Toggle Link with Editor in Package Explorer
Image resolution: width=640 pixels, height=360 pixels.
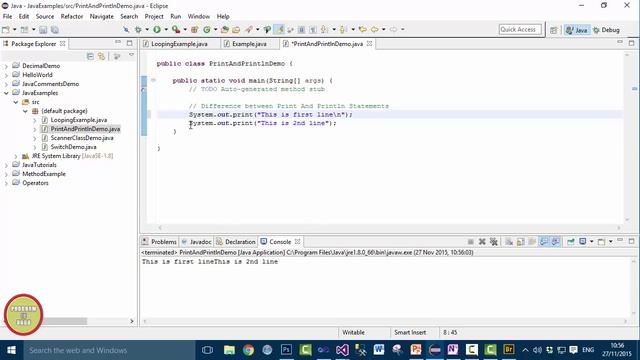point(101,56)
